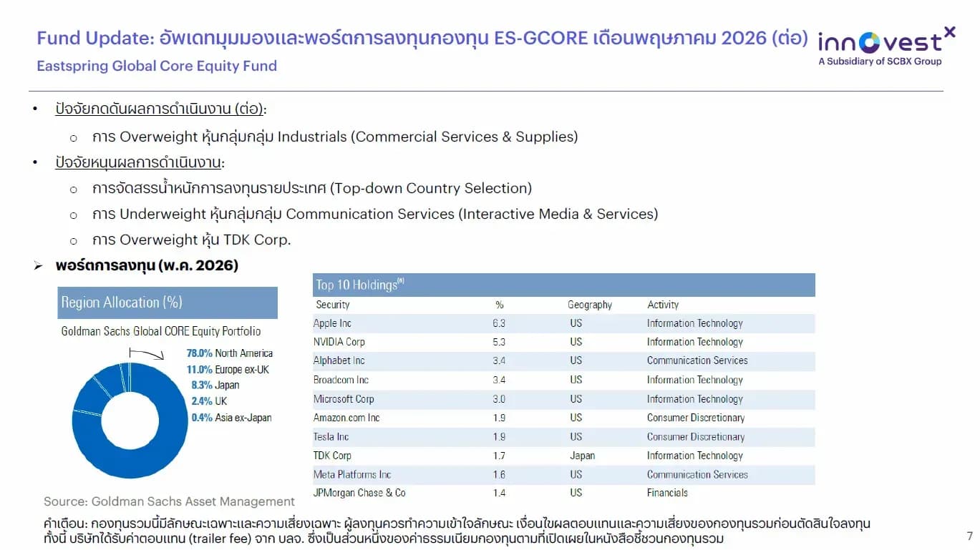Viewport: 980px width, 550px height.
Task: Click 'Information Technology' in the Broadcom row
Action: [695, 380]
